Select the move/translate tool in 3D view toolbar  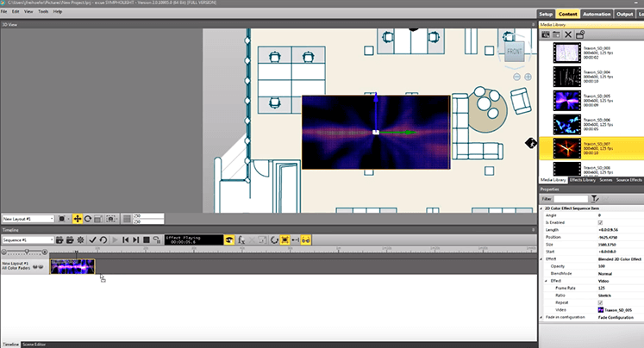point(78,219)
